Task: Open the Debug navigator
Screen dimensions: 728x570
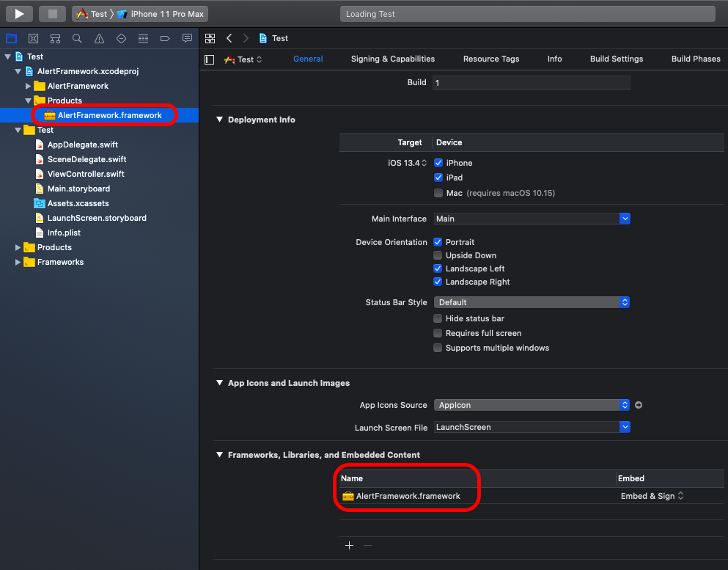Action: coord(143,39)
